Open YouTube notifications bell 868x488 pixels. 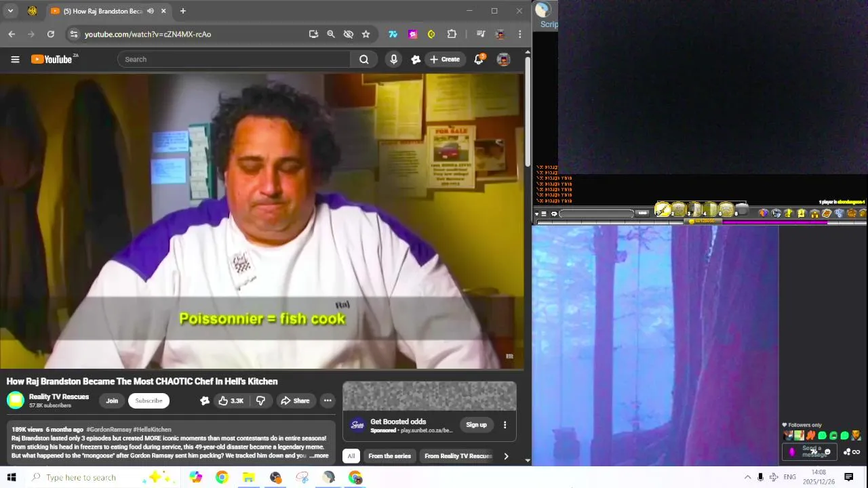tap(479, 60)
